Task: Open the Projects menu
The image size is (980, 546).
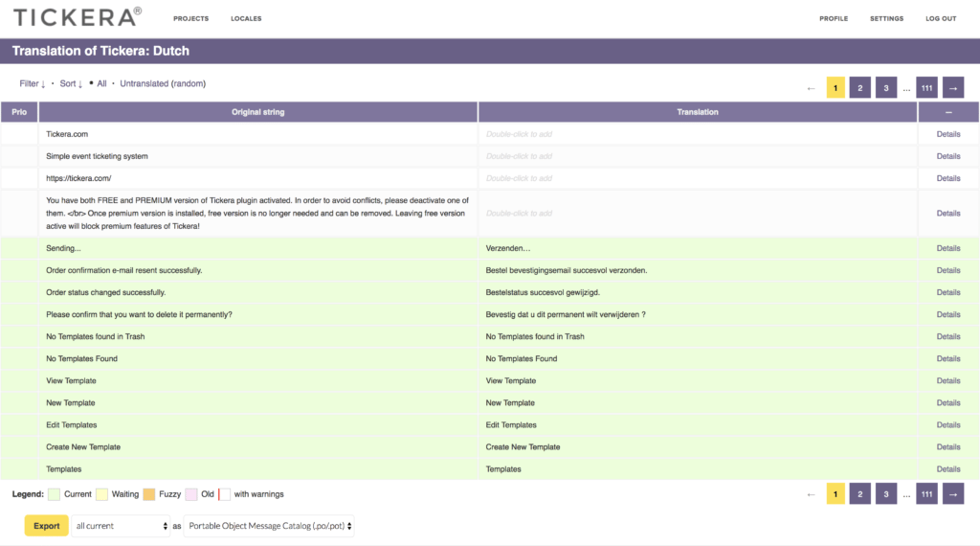Action: (190, 19)
